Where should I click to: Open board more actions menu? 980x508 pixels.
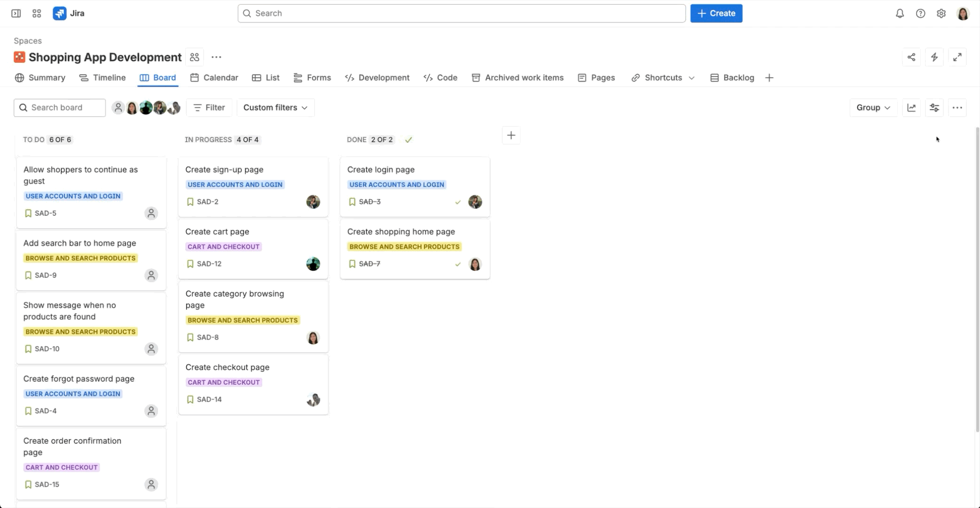(x=957, y=108)
